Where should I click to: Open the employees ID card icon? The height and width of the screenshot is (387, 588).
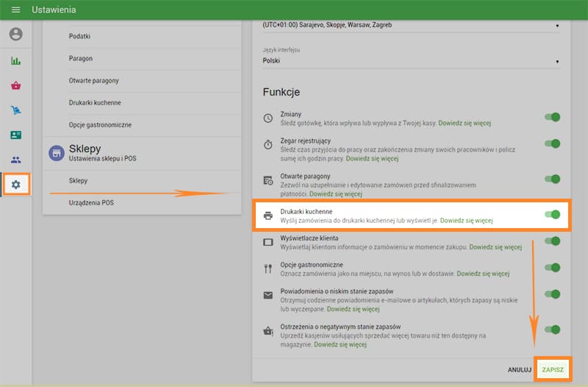16,135
